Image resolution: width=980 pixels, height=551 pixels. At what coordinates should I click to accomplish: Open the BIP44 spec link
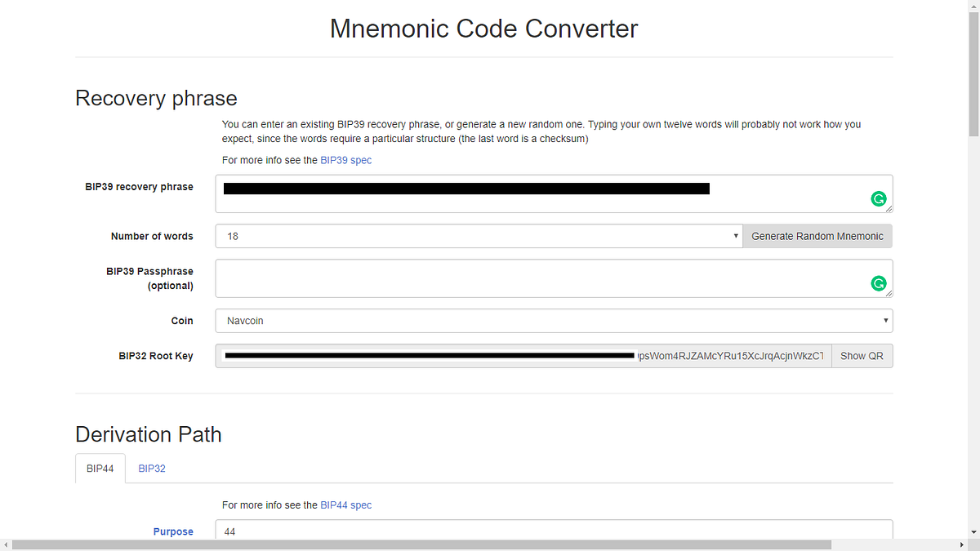pos(345,504)
